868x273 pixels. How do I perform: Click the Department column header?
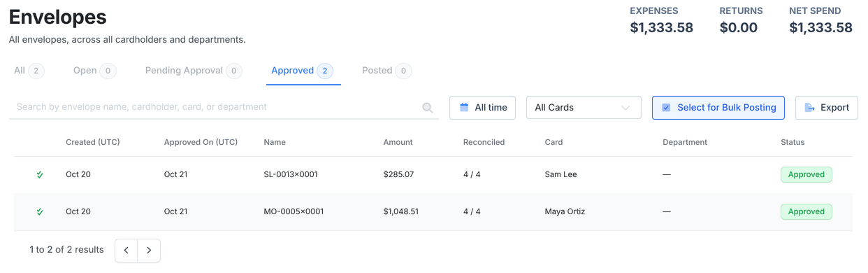click(685, 142)
